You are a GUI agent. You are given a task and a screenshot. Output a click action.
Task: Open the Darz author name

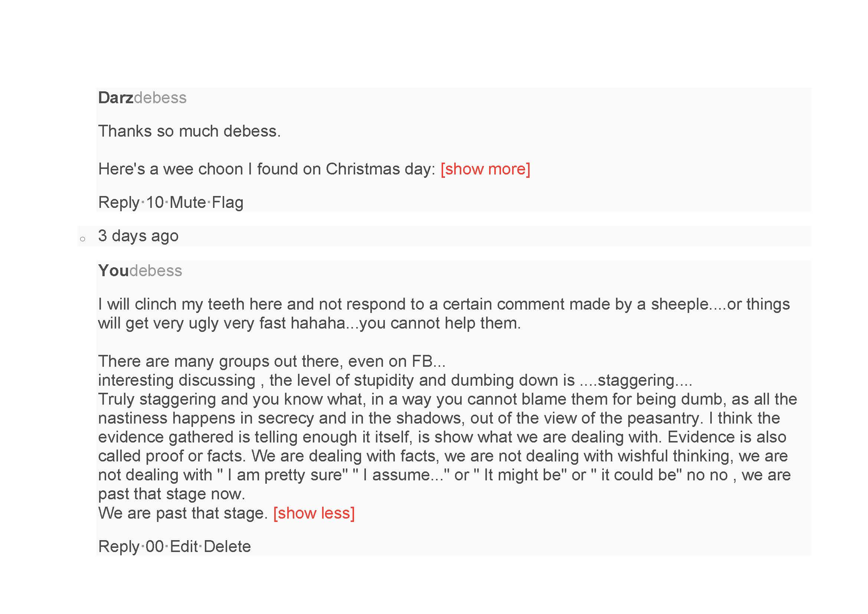(x=116, y=98)
